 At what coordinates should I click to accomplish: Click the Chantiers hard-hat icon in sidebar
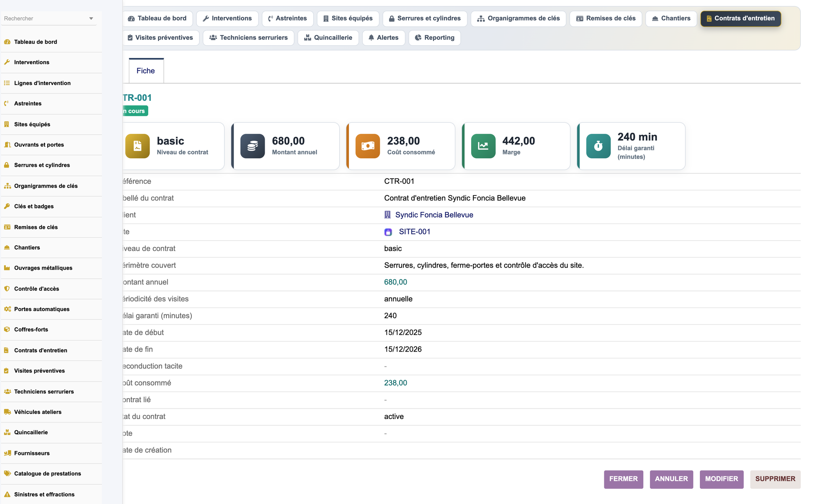tap(7, 248)
